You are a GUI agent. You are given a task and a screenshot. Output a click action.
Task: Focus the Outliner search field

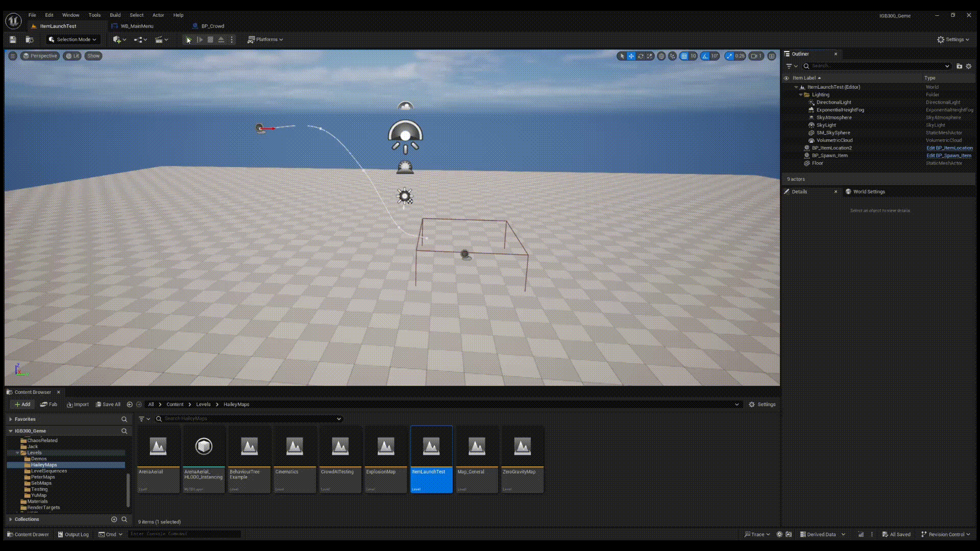coord(877,66)
